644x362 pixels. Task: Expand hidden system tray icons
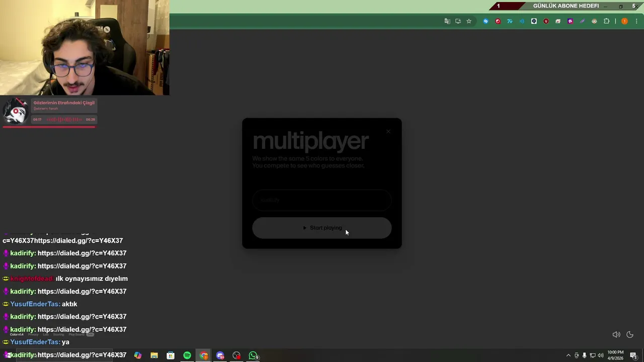569,355
